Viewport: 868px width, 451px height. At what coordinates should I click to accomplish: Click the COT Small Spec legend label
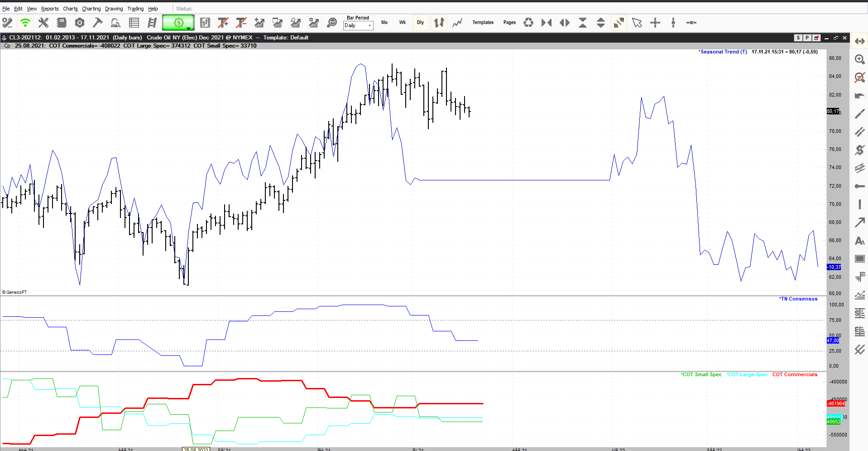[x=701, y=374]
